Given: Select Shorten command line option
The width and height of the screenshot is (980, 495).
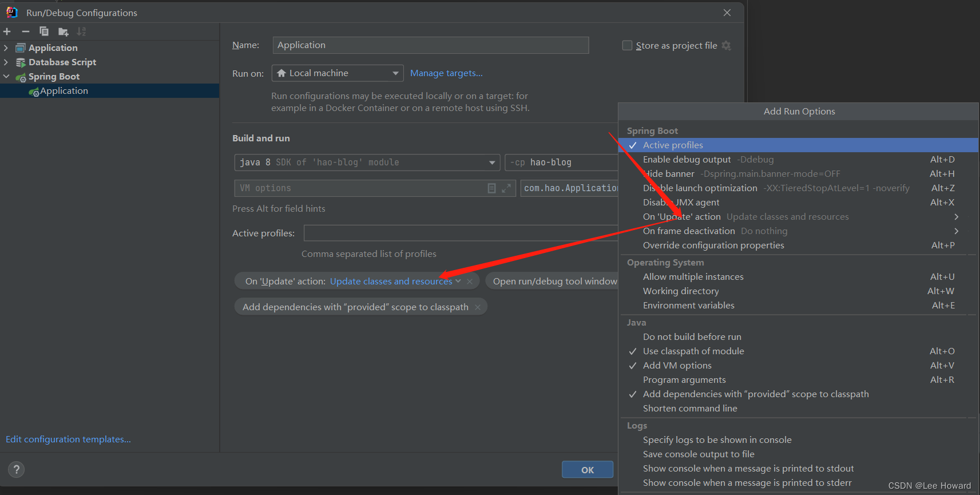Looking at the screenshot, I should (x=799, y=409).
